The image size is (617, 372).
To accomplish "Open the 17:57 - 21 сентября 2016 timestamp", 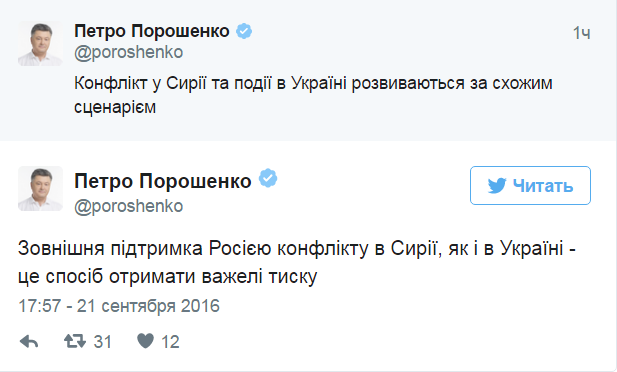I will coord(119,306).
